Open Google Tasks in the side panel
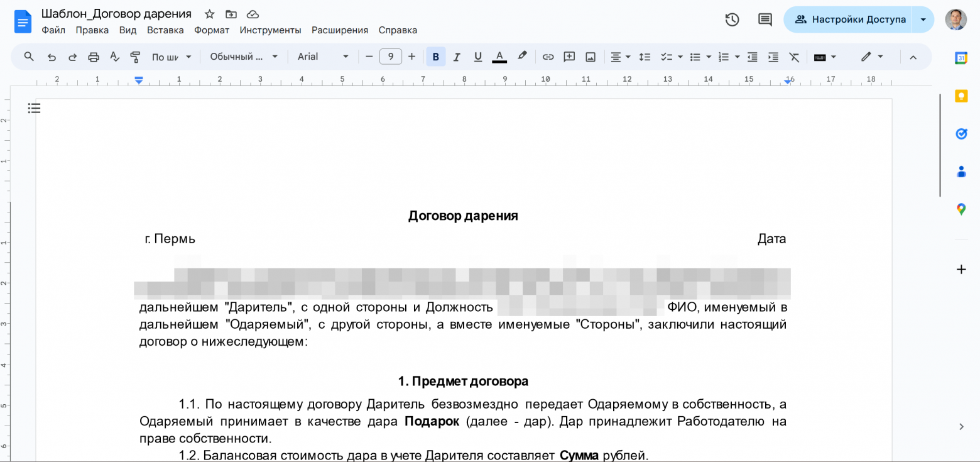This screenshot has height=462, width=980. 961,133
